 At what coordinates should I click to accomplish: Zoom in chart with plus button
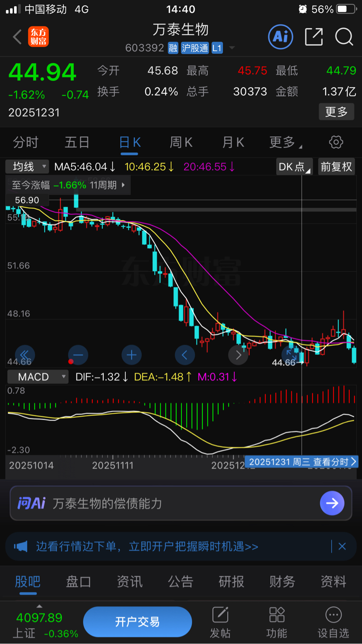click(x=132, y=355)
